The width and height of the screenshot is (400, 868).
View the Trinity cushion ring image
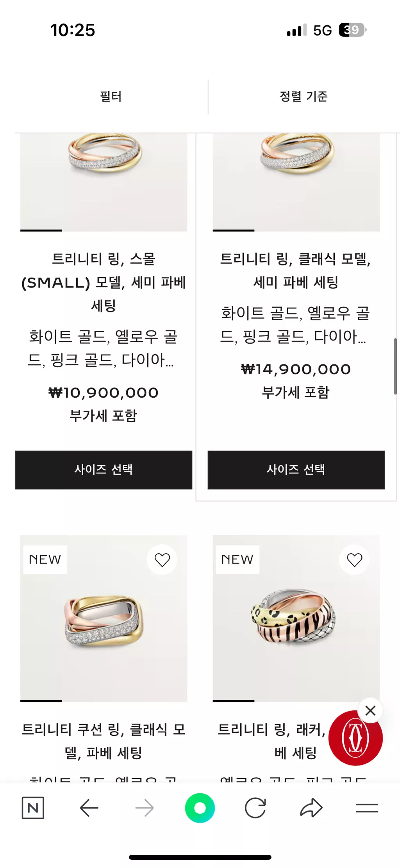tap(104, 622)
